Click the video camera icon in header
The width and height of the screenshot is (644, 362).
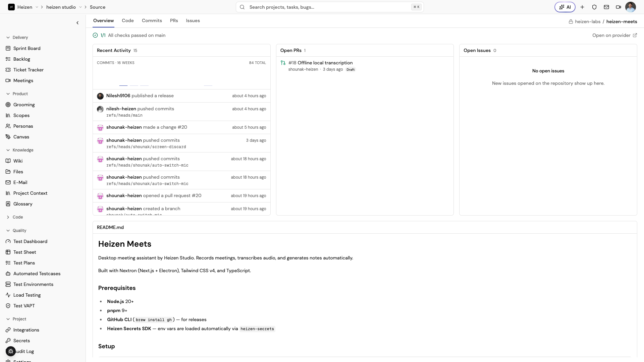[619, 7]
